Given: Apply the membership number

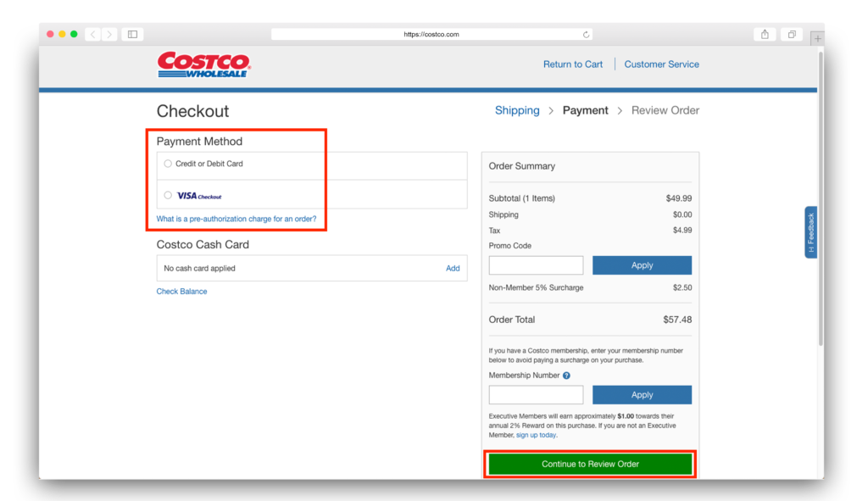Looking at the screenshot, I should [x=643, y=395].
